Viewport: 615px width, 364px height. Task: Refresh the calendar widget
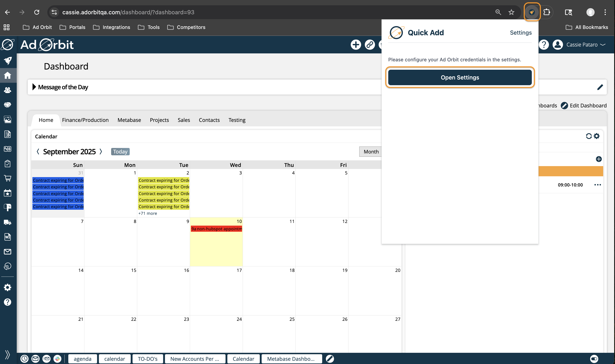click(589, 136)
